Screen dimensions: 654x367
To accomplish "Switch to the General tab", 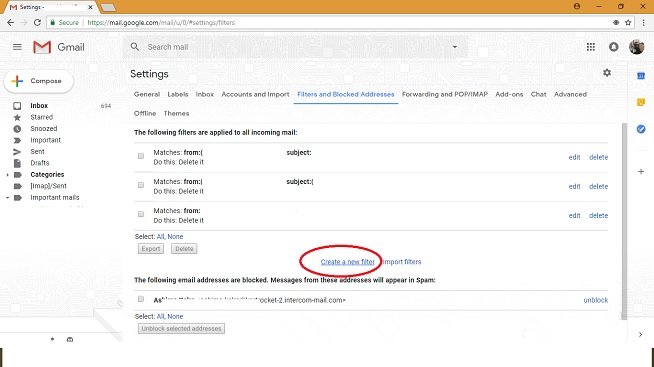I will click(147, 94).
